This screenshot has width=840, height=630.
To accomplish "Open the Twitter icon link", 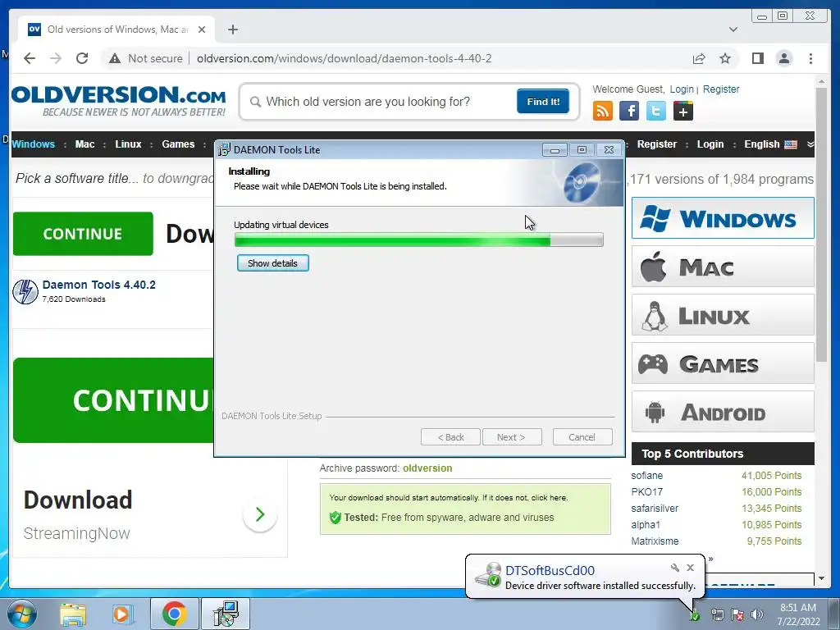I will coord(655,111).
